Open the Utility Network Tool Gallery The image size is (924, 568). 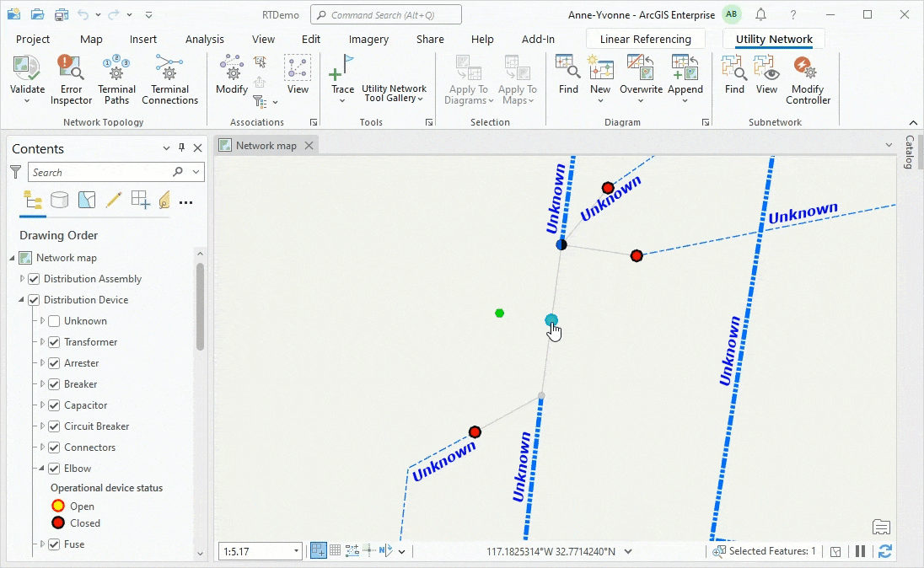pyautogui.click(x=394, y=93)
